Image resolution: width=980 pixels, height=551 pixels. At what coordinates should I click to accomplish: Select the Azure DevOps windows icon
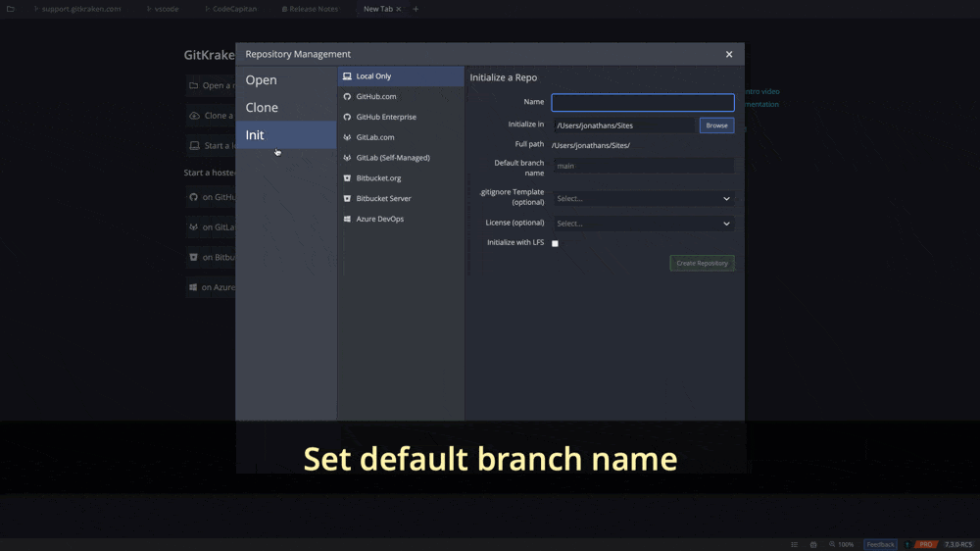coord(347,219)
